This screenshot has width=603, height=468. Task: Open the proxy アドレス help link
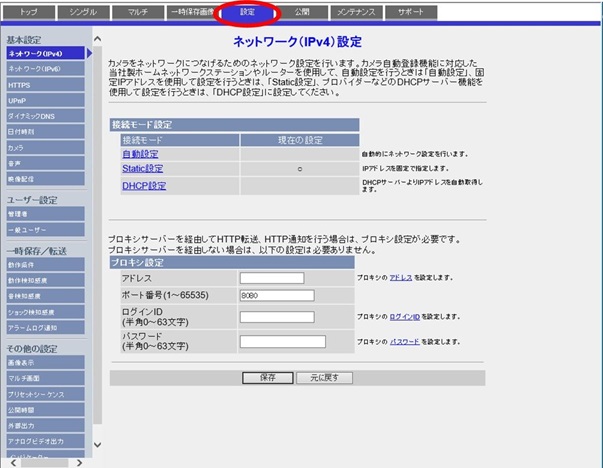(x=401, y=278)
